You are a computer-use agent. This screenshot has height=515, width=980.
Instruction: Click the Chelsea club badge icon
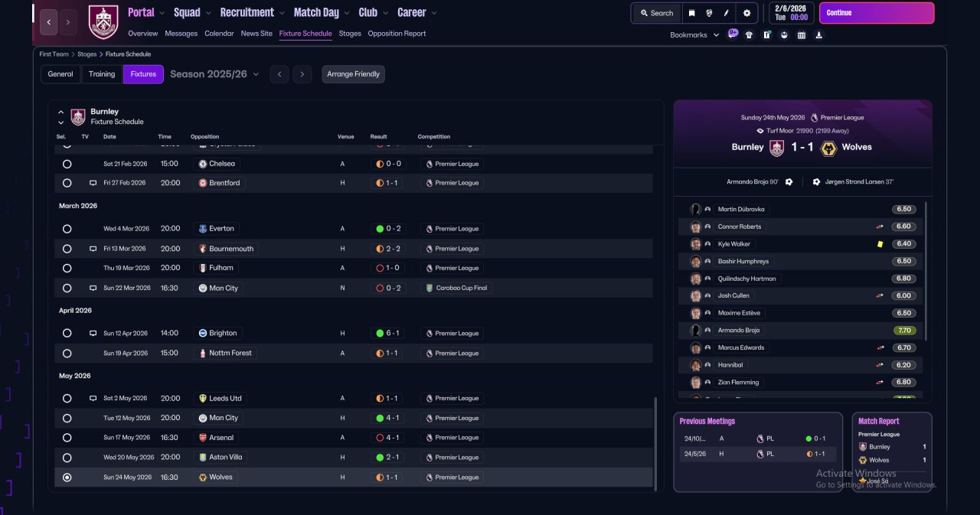pyautogui.click(x=202, y=164)
